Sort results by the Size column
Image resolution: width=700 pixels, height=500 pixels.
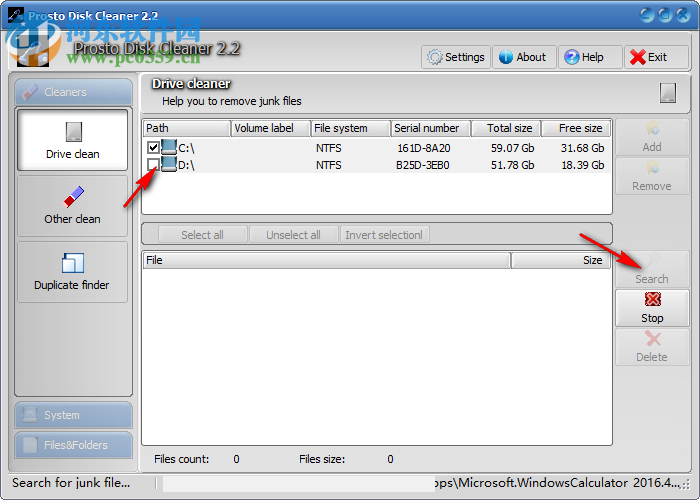[x=561, y=260]
